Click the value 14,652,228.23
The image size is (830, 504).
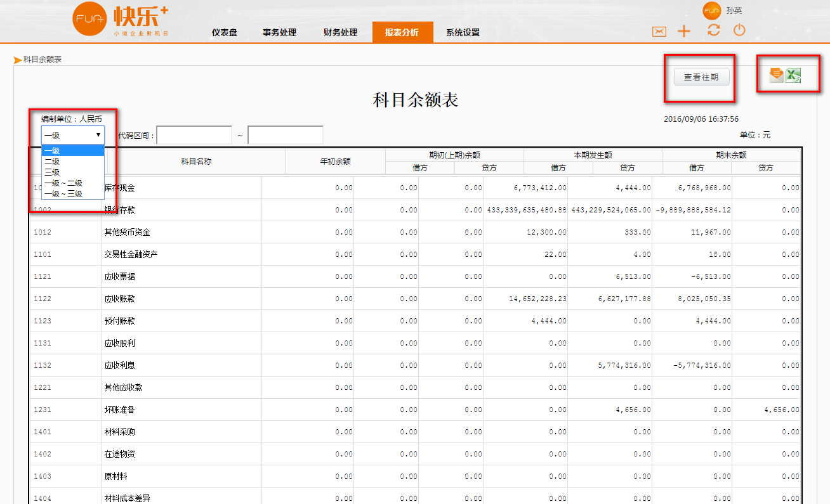(x=538, y=299)
